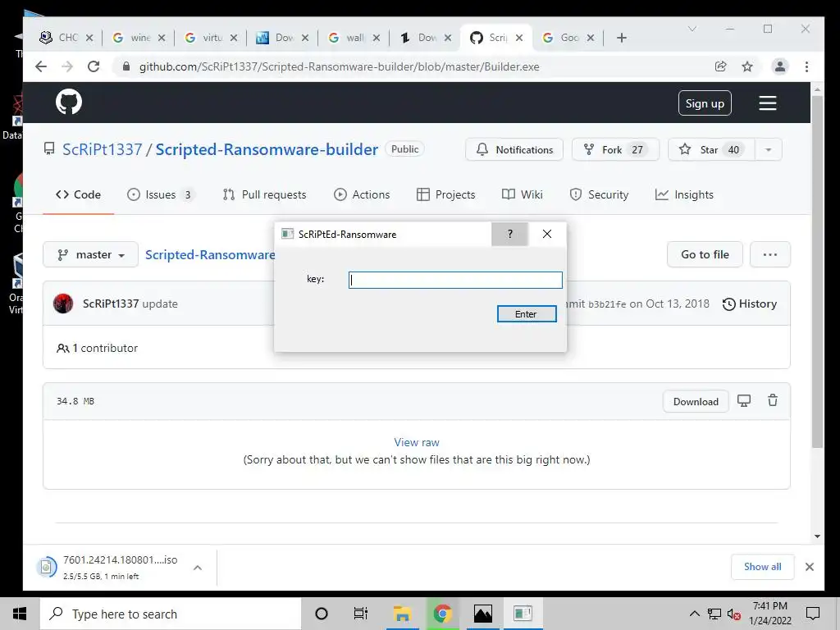Image resolution: width=840 pixels, height=630 pixels.
Task: Open the Scripted-Ransomware-builder repo link
Action: point(267,149)
